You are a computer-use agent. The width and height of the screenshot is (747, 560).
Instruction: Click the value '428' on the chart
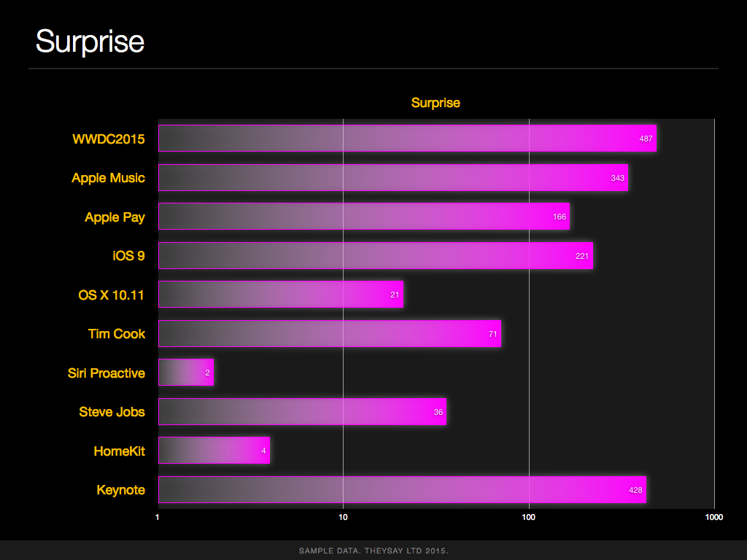tap(635, 491)
